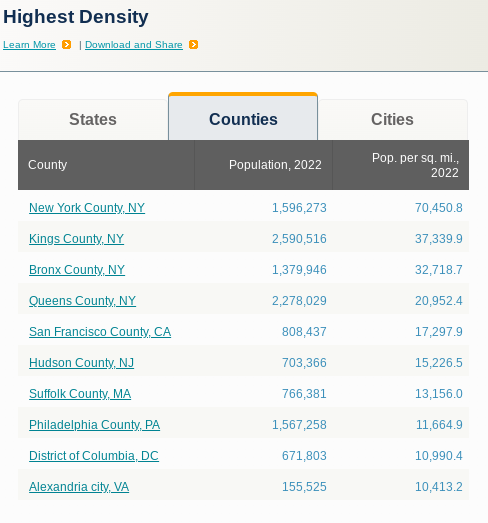Click the orange arrow icon beside Download and Share
The width and height of the screenshot is (488, 523).
pyautogui.click(x=193, y=45)
